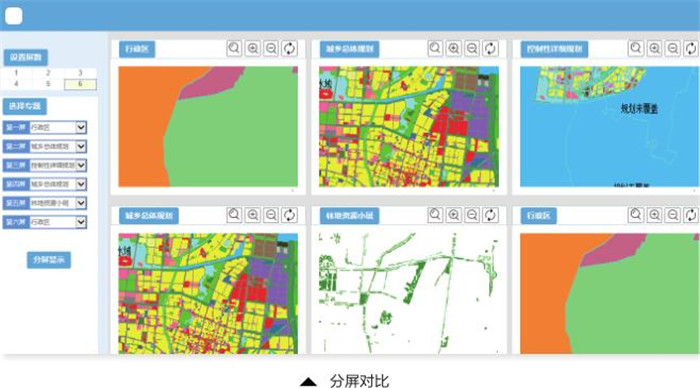Click the 第六屏 row label
This screenshot has width=700, height=388.
point(16,222)
